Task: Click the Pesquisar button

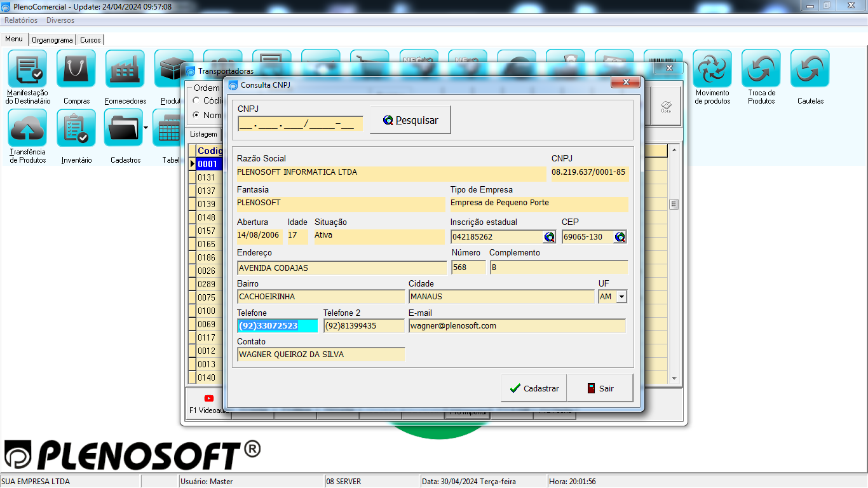Action: click(x=410, y=120)
